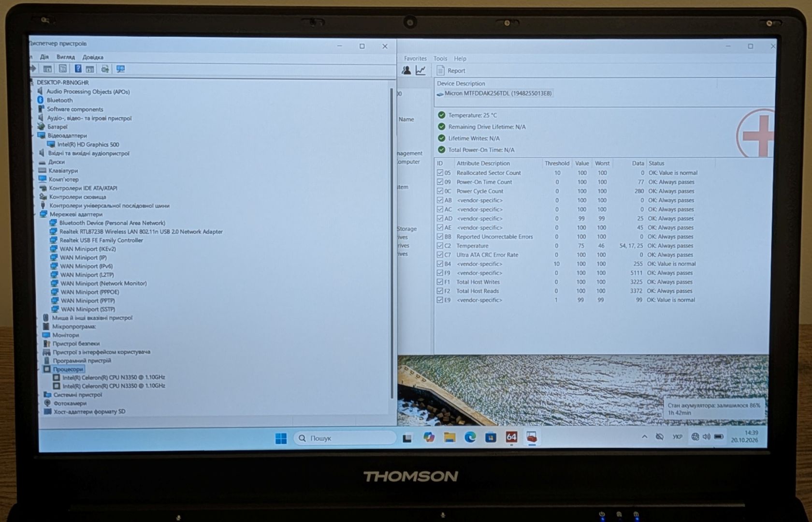The image size is (812, 522).
Task: Toggle the F2 Total Host Reads checkbox
Action: (x=440, y=291)
